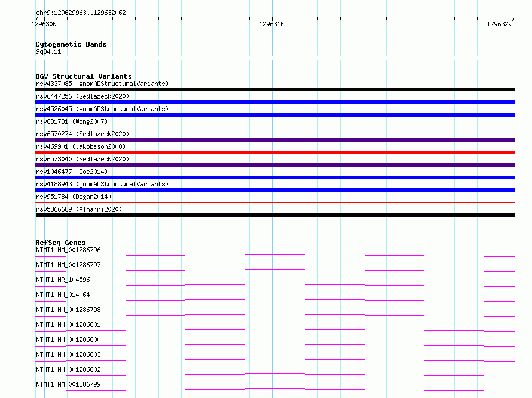Click transcript NTMT1|NM_001286800
Screen dimensions: 532x398
[x=68, y=339]
